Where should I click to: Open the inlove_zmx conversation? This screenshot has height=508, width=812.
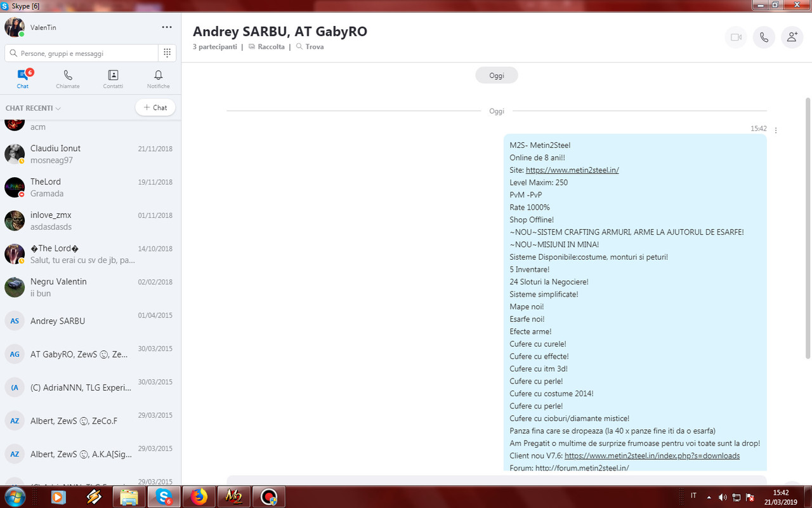pyautogui.click(x=90, y=221)
